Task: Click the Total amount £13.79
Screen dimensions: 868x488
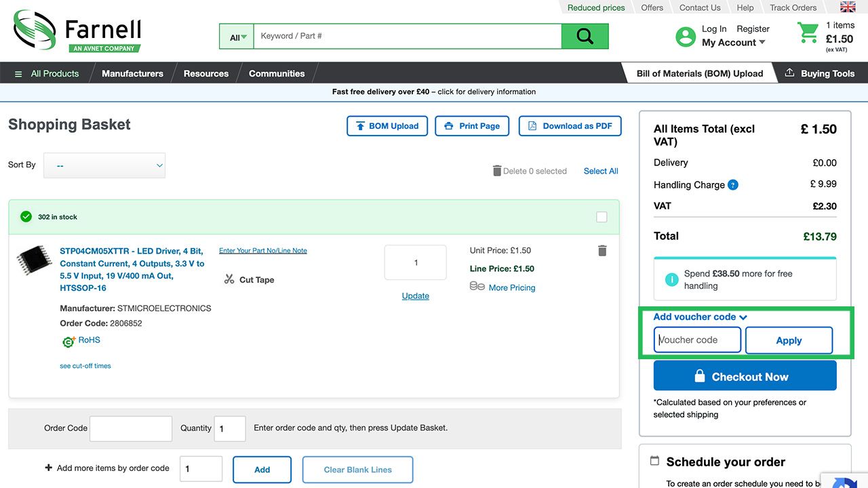Action: [x=820, y=237]
